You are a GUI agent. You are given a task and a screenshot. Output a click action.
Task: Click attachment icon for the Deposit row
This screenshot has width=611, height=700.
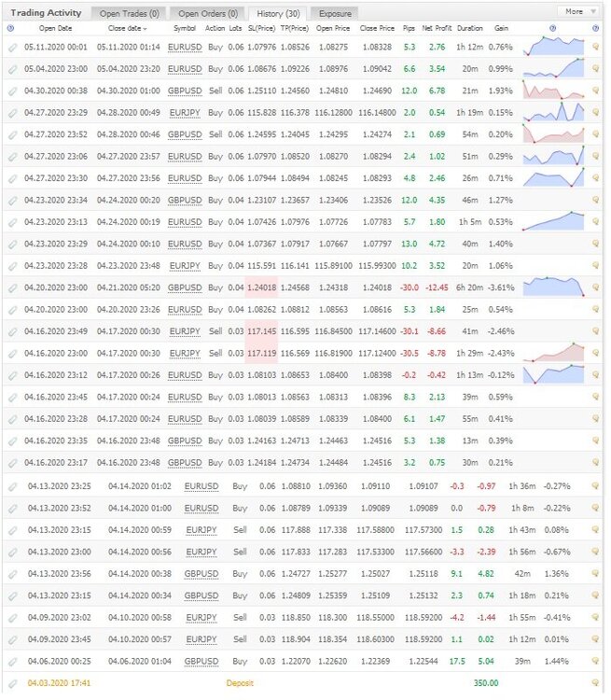[x=13, y=683]
